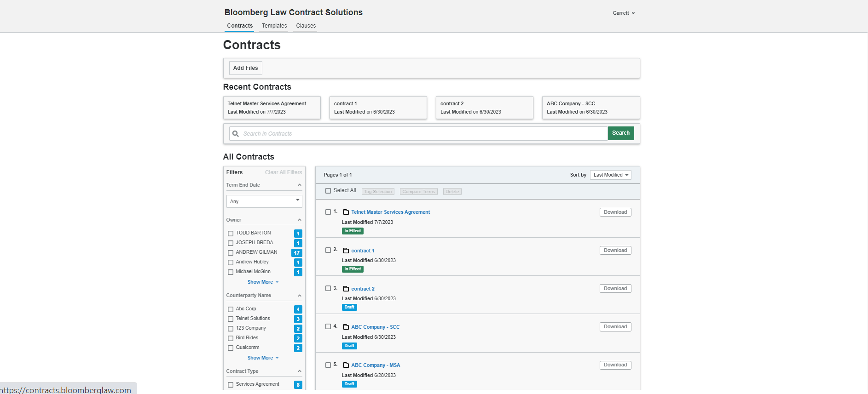
Task: Check the box for ABC Company - MSA row
Action: [x=328, y=365]
